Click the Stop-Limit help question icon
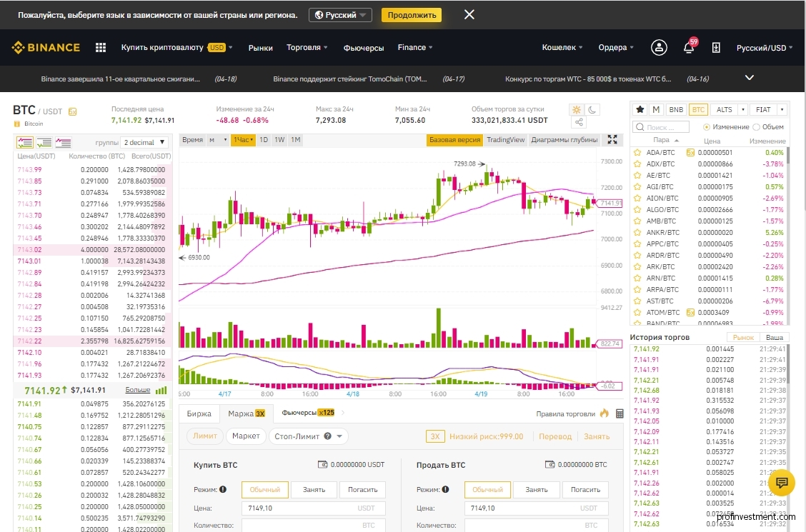The height and width of the screenshot is (532, 806). (327, 436)
